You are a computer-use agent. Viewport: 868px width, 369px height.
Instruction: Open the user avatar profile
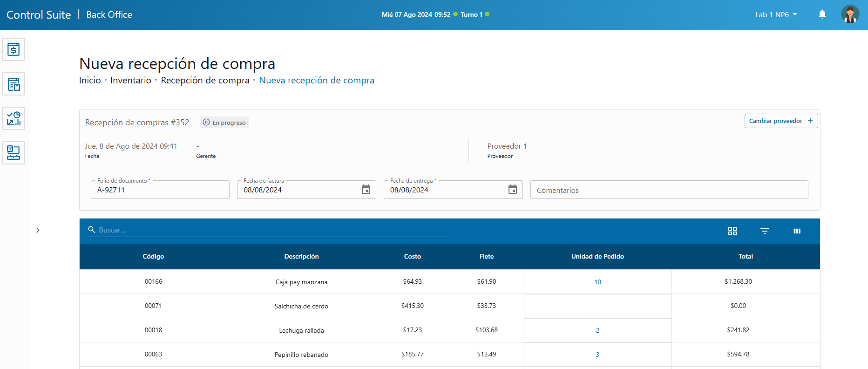coord(849,14)
